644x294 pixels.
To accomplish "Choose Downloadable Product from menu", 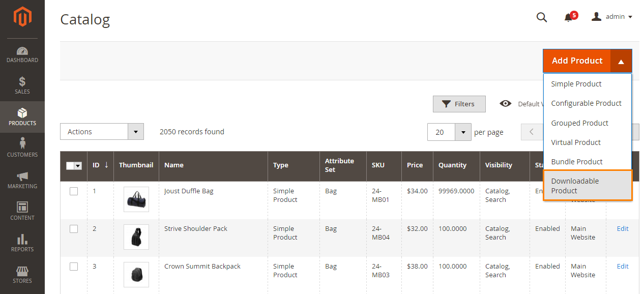I will 588,186.
